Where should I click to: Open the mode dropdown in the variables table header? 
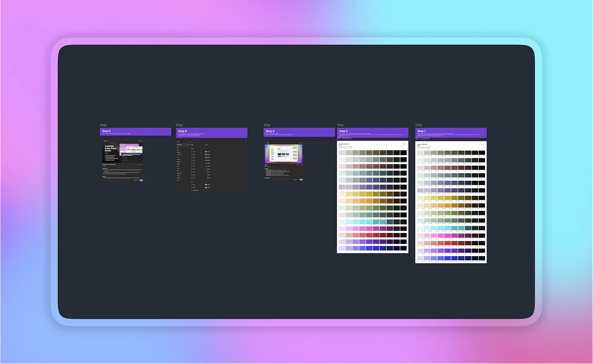click(x=207, y=145)
